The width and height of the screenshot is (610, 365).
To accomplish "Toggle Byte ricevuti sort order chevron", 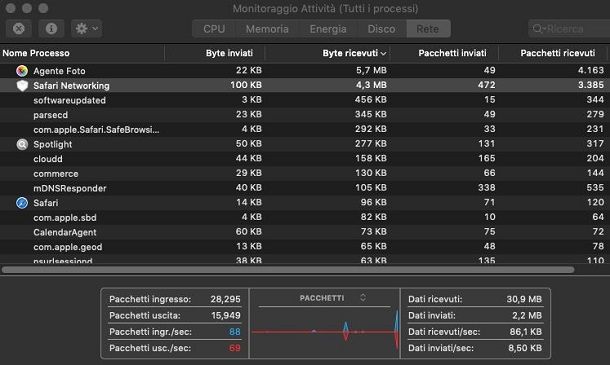I will 384,54.
